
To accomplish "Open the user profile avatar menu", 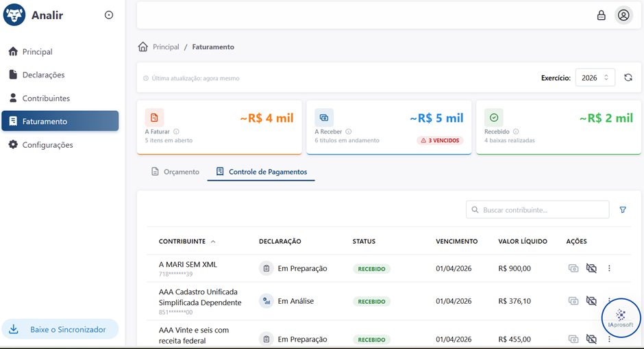I will [623, 15].
